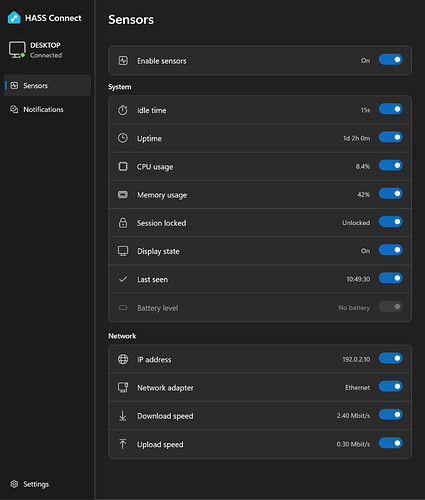Click the Battery level battery icon

(123, 308)
